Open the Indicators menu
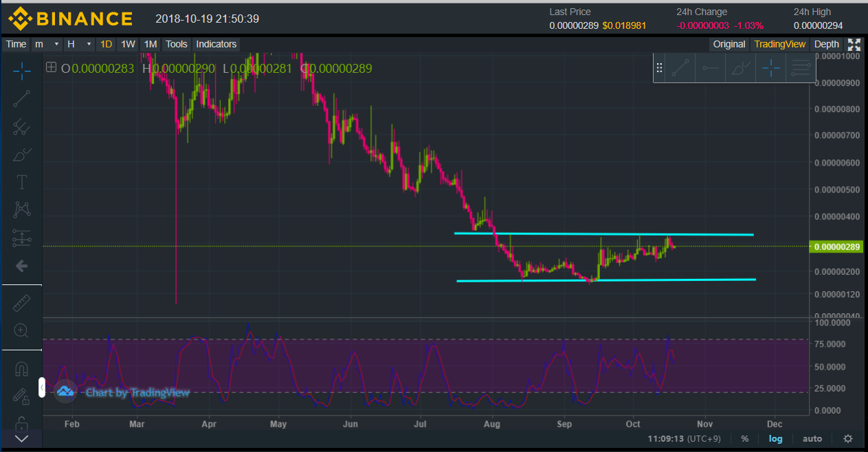 [x=216, y=44]
